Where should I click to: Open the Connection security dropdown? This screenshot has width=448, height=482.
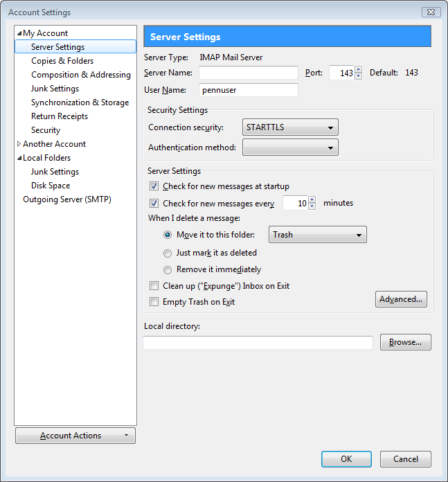click(x=290, y=127)
